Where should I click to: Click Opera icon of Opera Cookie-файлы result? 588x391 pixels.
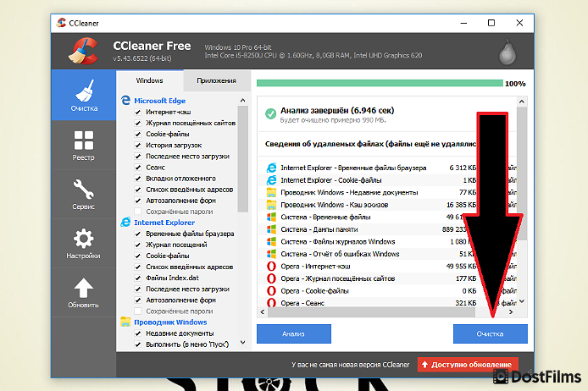[x=271, y=290]
